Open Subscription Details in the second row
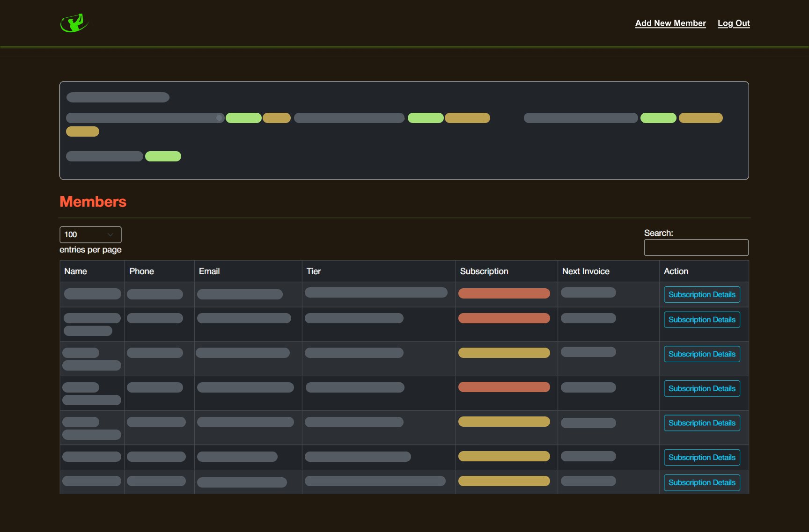 tap(701, 320)
